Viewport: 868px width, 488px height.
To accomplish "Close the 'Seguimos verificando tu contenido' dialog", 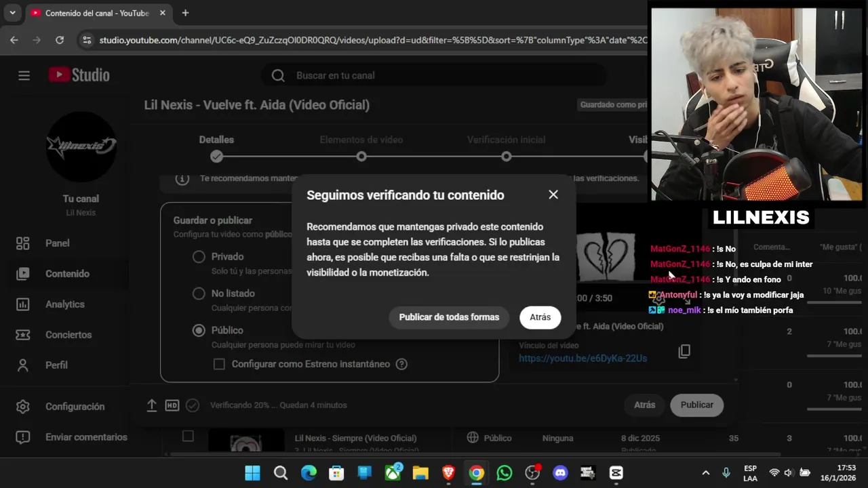I will pyautogui.click(x=553, y=195).
